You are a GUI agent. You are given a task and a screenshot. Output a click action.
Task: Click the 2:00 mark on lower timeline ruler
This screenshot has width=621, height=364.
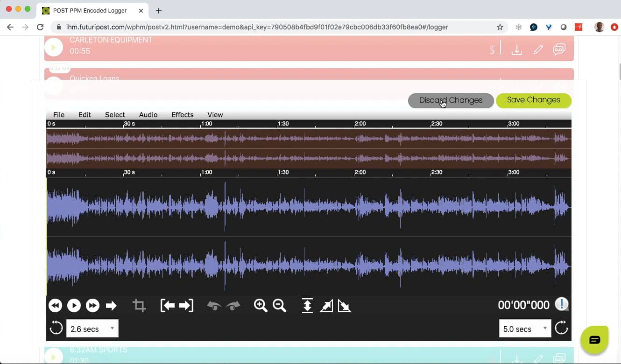(x=360, y=172)
